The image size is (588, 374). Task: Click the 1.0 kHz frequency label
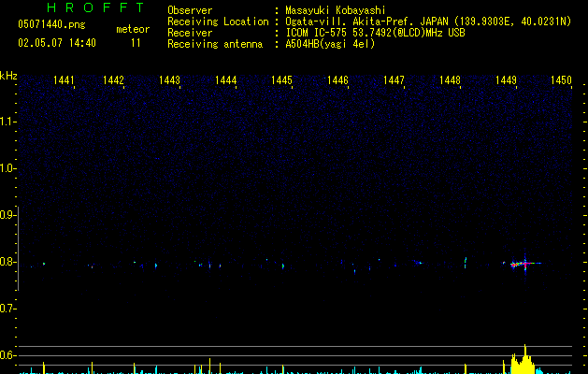[x=7, y=168]
